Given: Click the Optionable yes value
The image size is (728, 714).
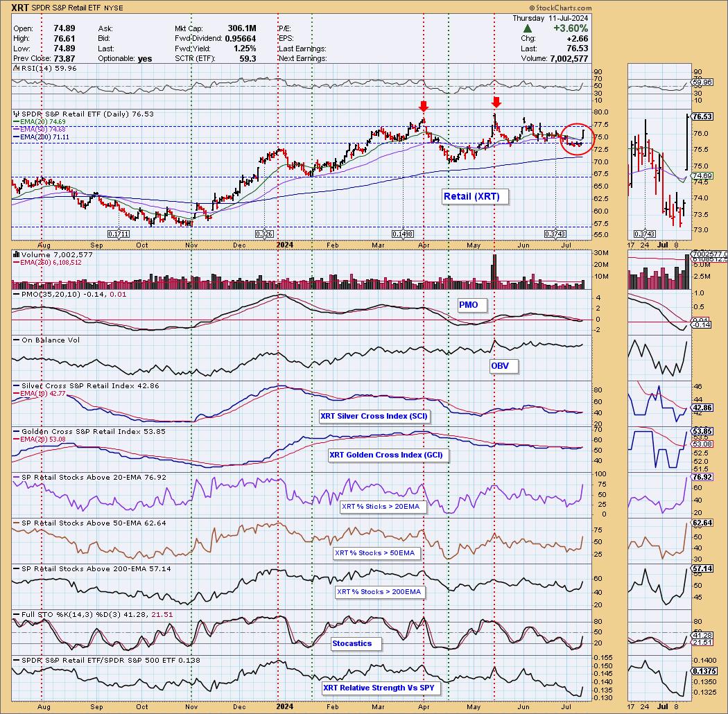Looking at the screenshot, I should point(145,58).
